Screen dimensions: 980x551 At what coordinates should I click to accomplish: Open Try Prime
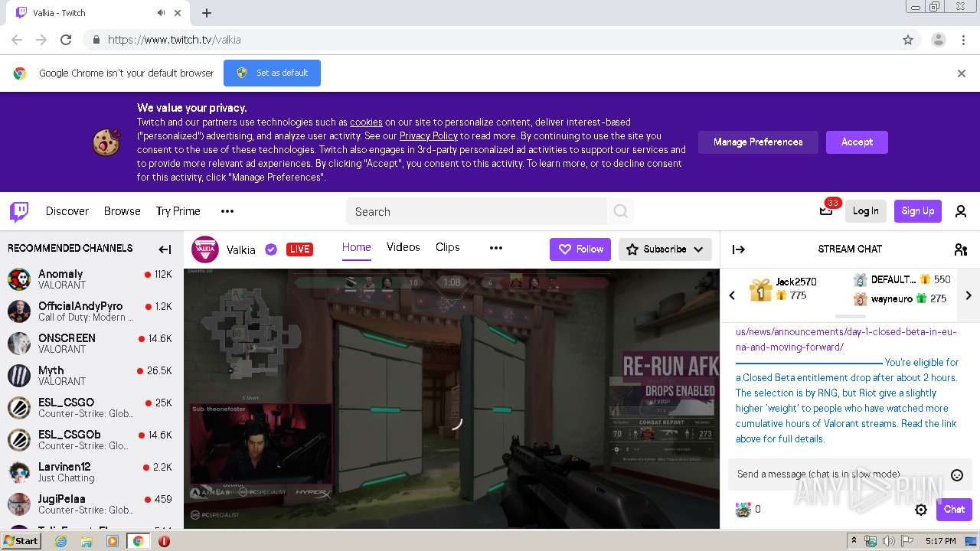click(178, 211)
